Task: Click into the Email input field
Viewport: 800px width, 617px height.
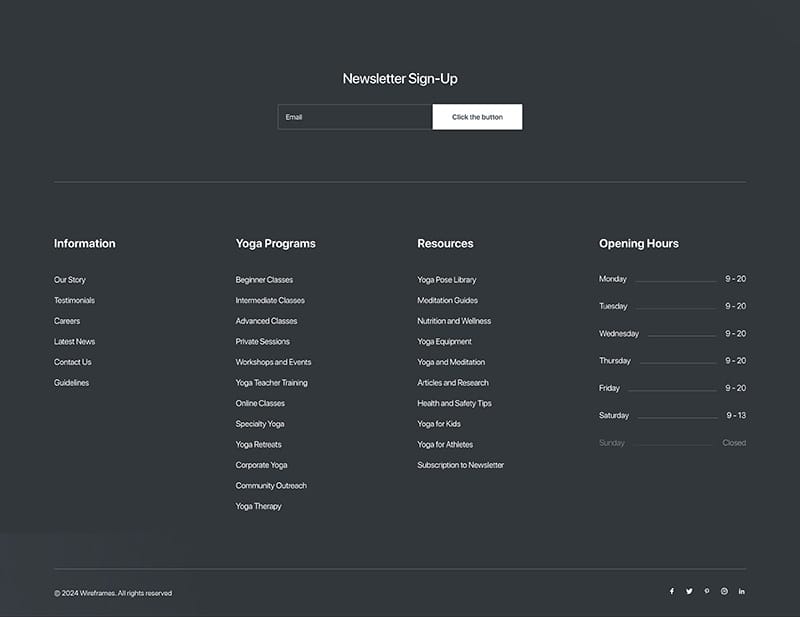Action: [354, 117]
